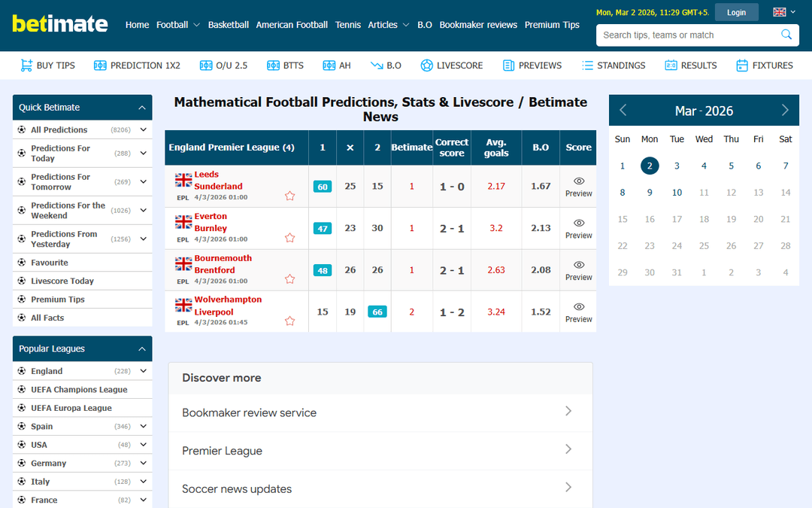
Task: Open Tennis in the top navigation
Action: pos(348,24)
